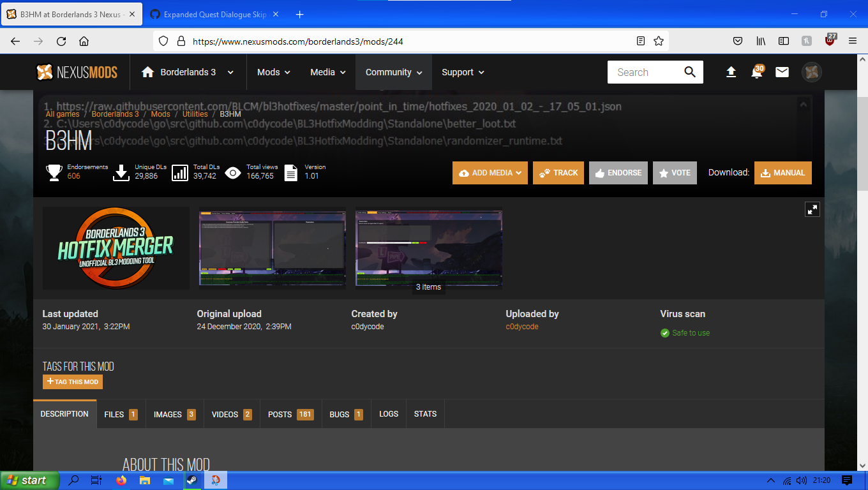Expand the image gallery to fullscreen
This screenshot has width=868, height=490.
[x=812, y=209]
